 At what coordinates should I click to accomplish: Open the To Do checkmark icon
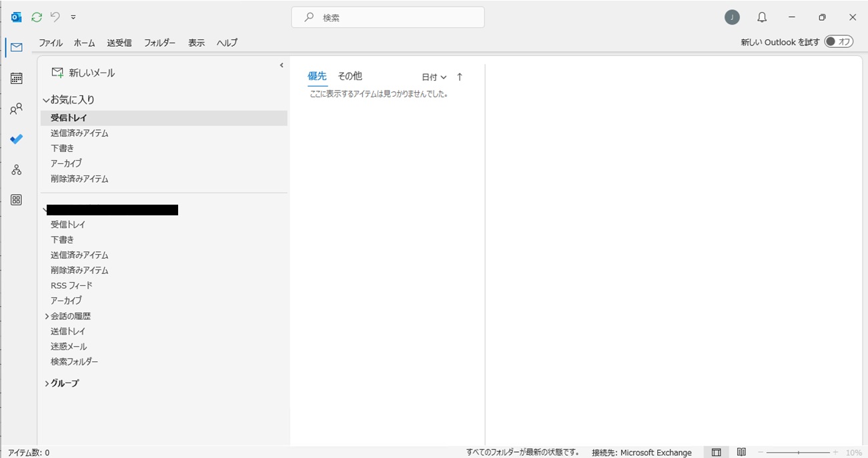[x=17, y=139]
